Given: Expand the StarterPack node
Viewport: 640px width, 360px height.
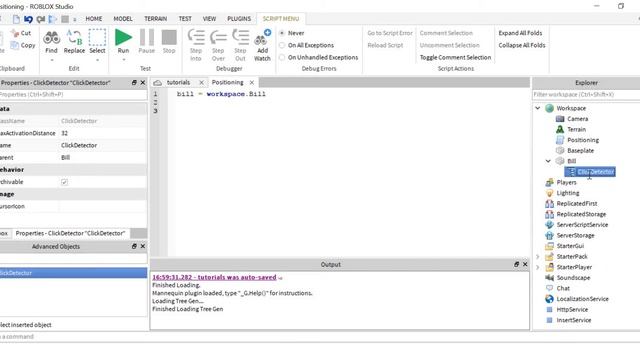Looking at the screenshot, I should coord(538,256).
